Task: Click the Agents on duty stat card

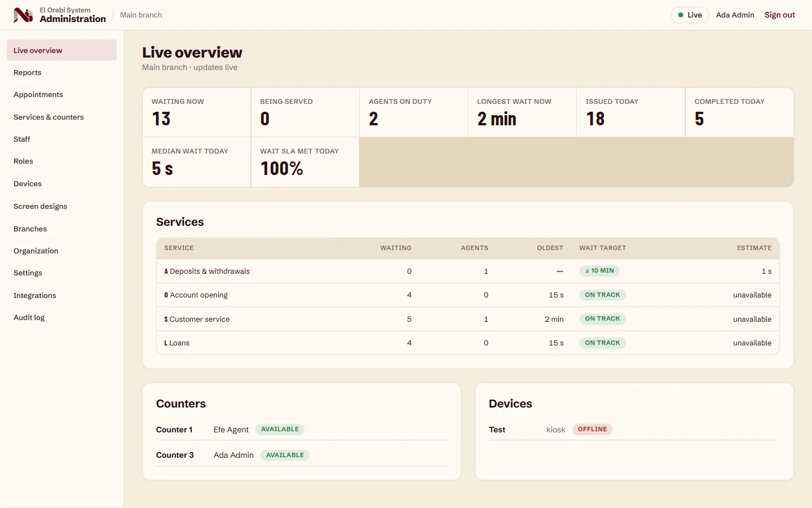Action: (x=413, y=112)
